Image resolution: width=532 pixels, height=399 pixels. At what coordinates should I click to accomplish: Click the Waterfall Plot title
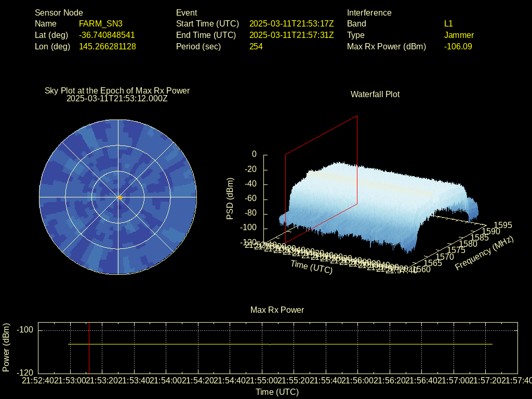(375, 94)
